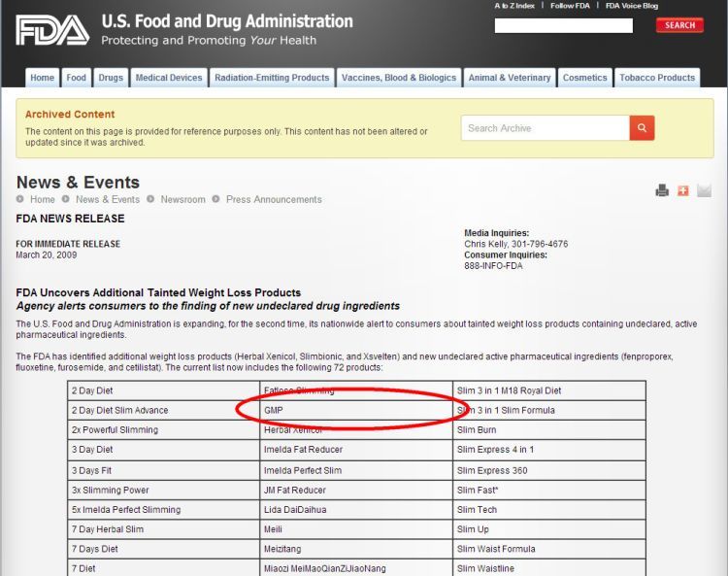Print the page using the printer icon
Screen dimensions: 728x576
point(662,190)
